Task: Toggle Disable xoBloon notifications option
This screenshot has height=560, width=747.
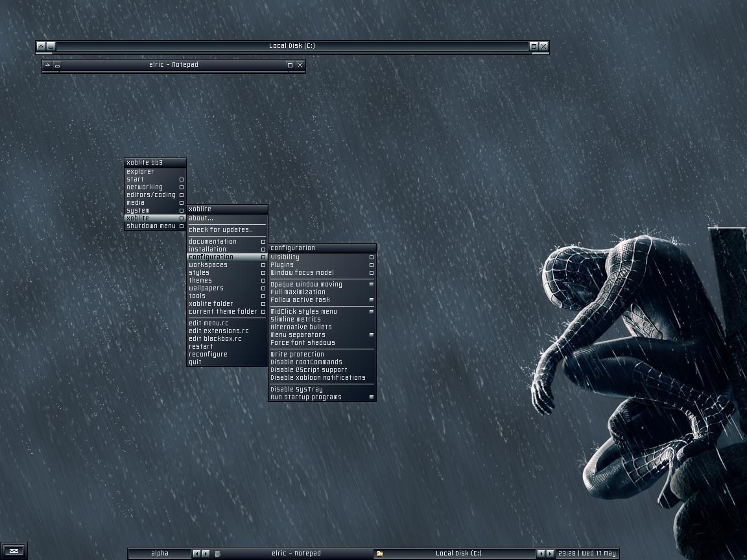Action: [322, 378]
